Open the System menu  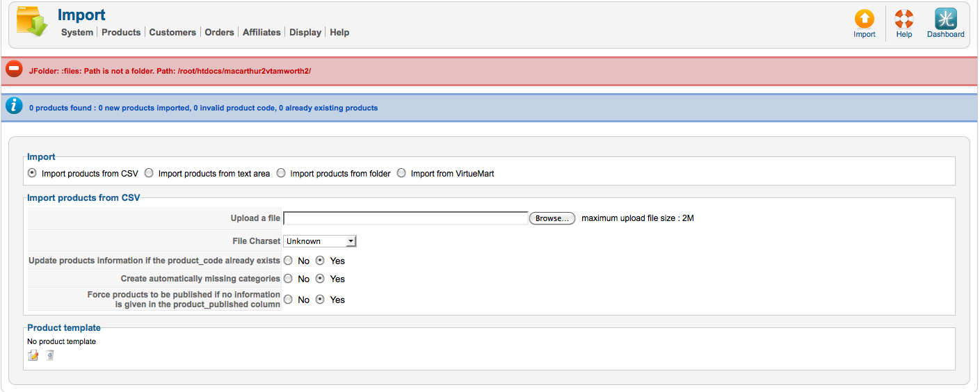77,33
